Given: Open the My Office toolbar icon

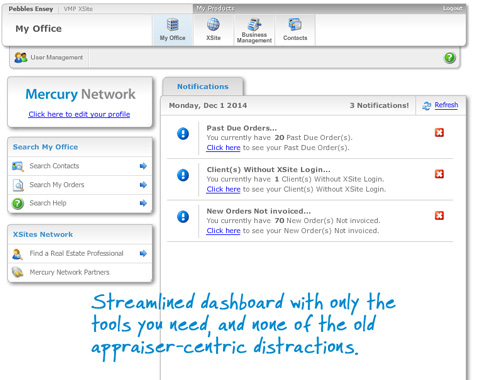Looking at the screenshot, I should pyautogui.click(x=173, y=25).
